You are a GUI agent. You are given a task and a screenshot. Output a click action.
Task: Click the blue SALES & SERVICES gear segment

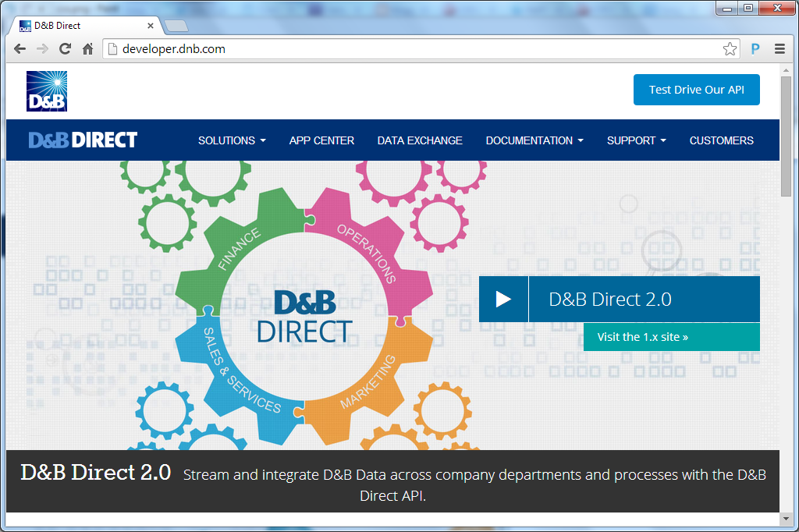pyautogui.click(x=241, y=371)
